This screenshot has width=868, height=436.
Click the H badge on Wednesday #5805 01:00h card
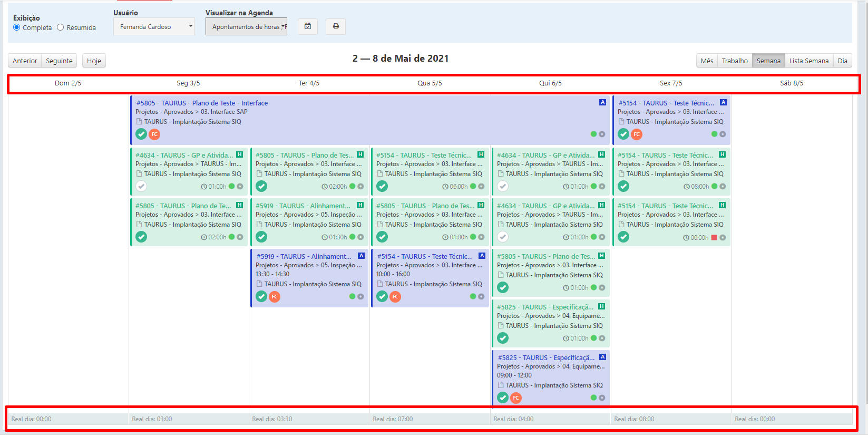481,205
